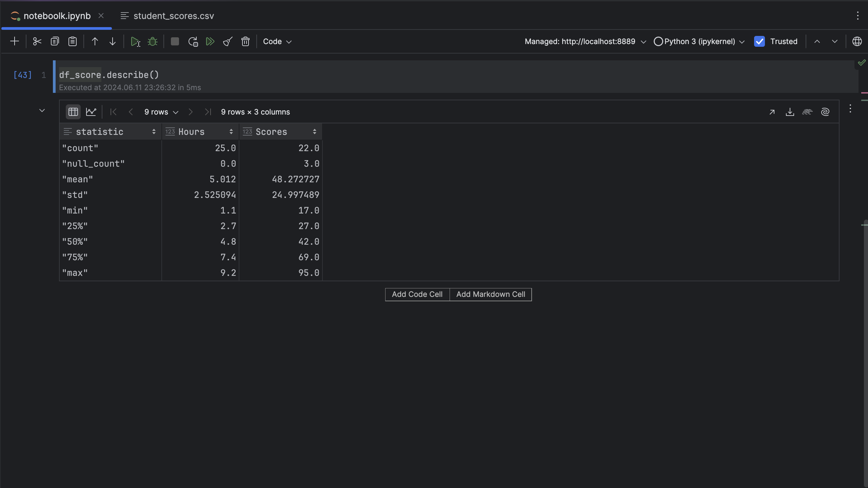Click the move cell down icon

tap(112, 41)
